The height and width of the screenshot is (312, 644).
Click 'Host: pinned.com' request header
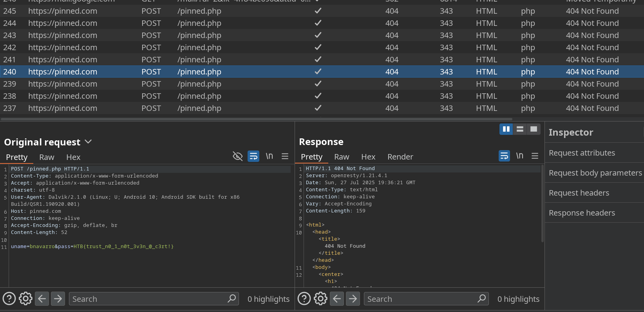point(36,211)
